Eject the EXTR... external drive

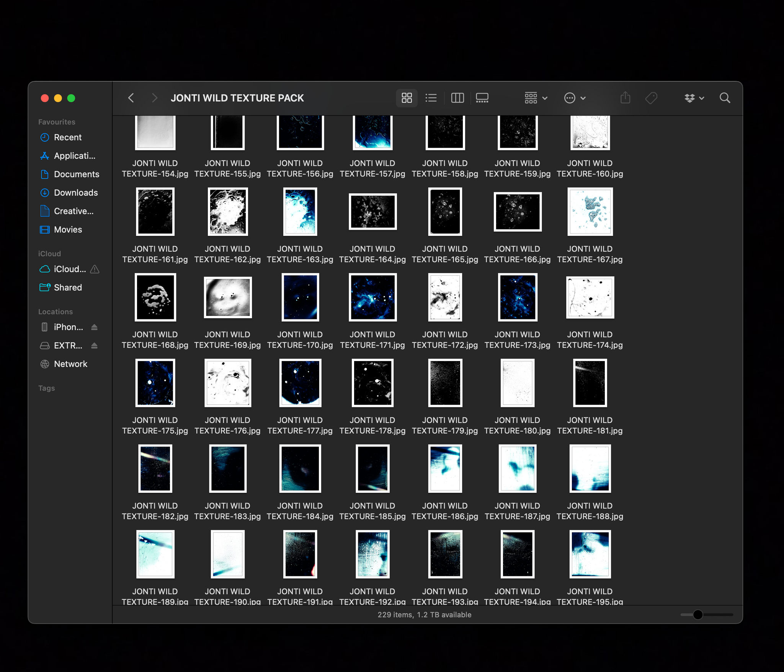tap(95, 346)
